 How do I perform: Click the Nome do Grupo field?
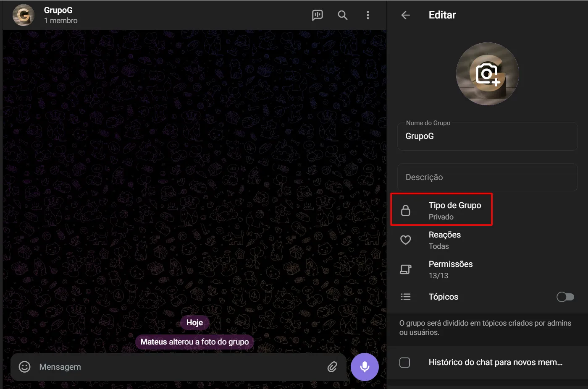488,136
